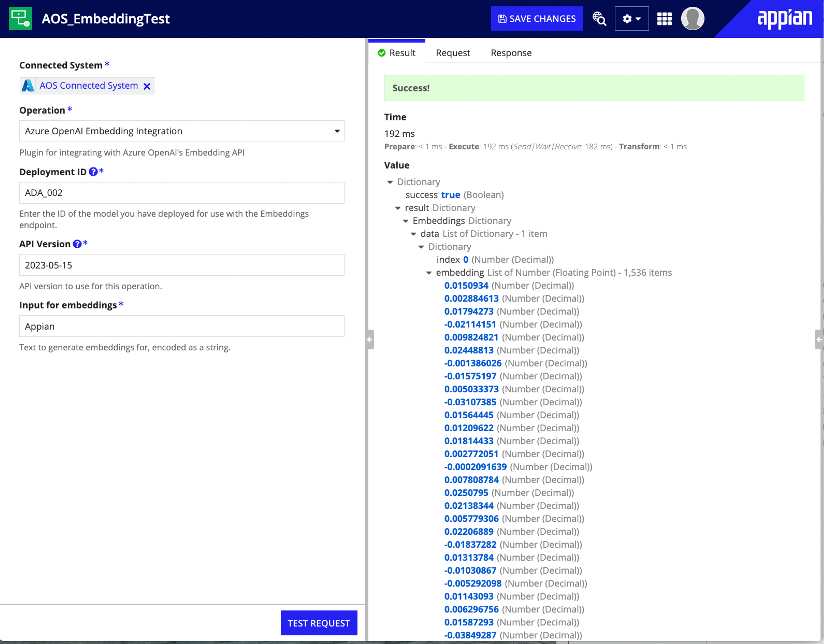The image size is (824, 644).
Task: Click the embedding value -0.01837282
Action: point(470,545)
